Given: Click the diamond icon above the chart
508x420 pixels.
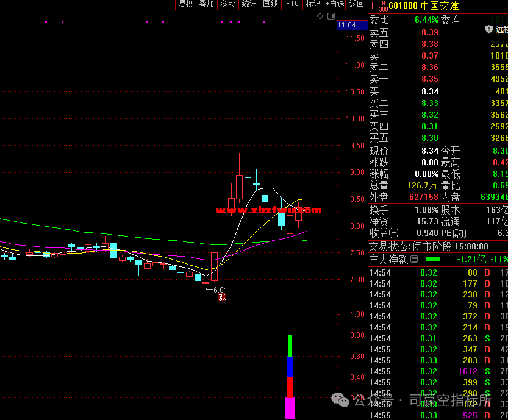Looking at the screenshot, I should (320, 16).
